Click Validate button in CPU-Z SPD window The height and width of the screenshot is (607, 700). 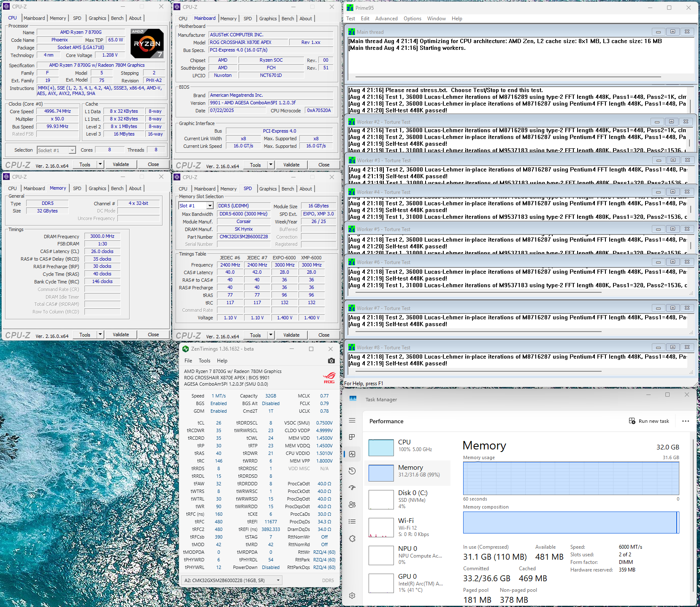coord(291,335)
